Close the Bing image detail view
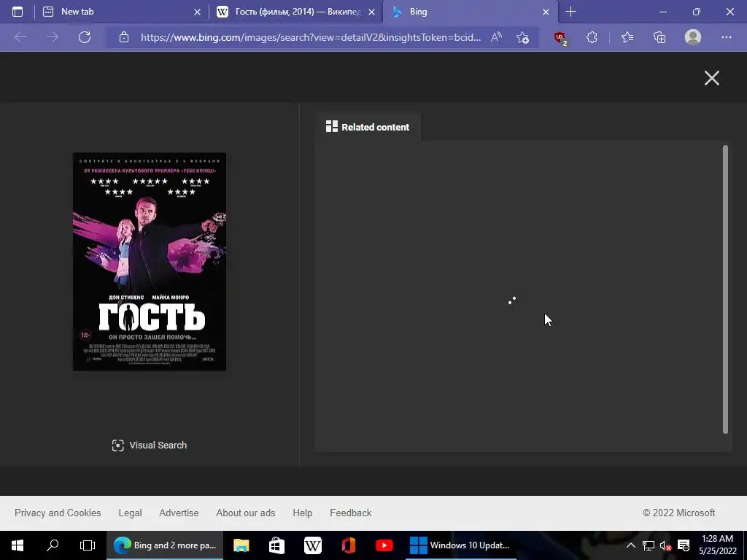 click(x=712, y=78)
